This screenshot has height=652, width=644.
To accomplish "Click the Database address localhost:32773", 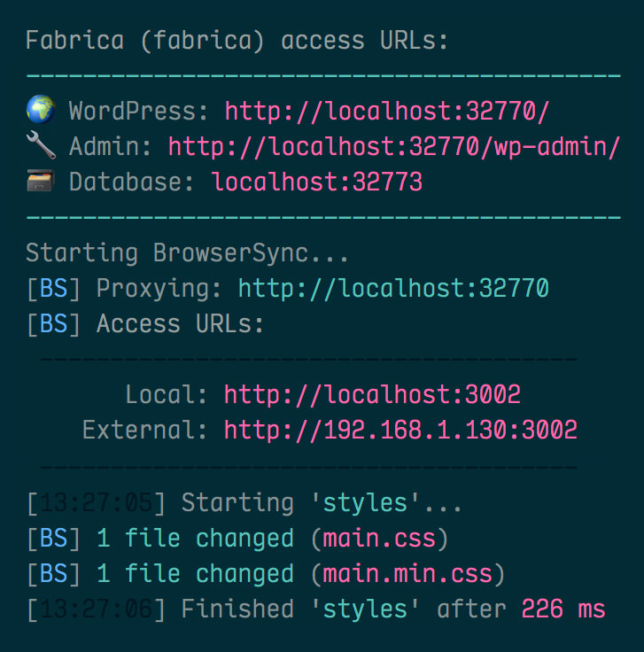I will (x=316, y=182).
